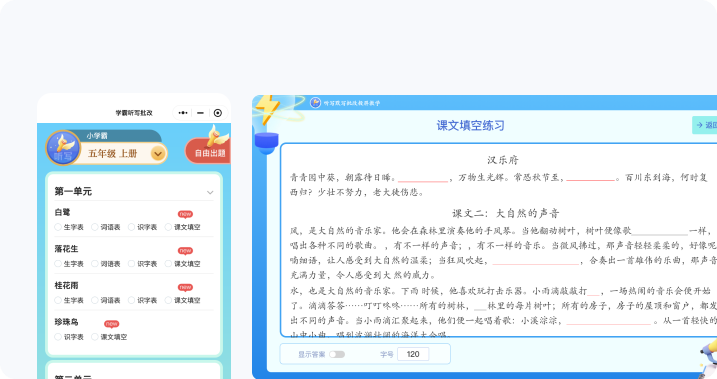
Task: Open the 五年级 上册 grade dropdown arrow
Action: 158,154
